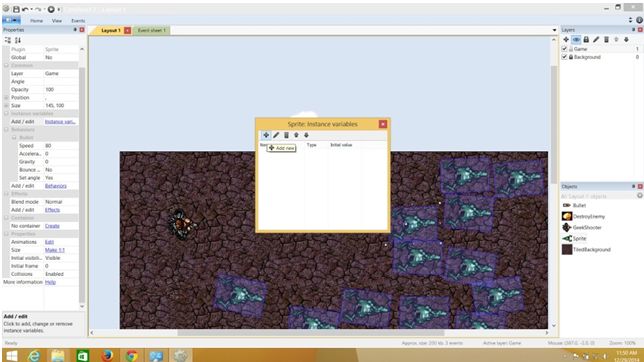Screen dimensions: 644x362
Task: Click the Move down arrow in Instance variables dialog
Action: point(306,135)
